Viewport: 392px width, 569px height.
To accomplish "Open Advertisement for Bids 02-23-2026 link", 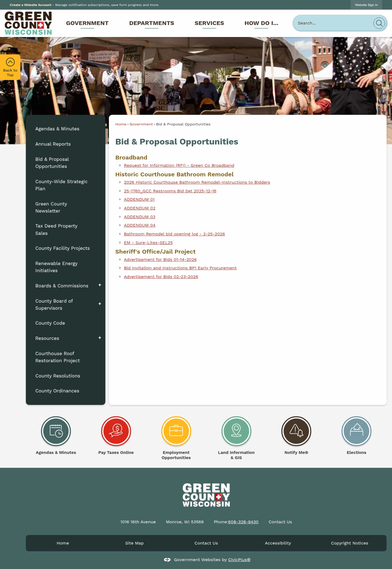I will 161,277.
